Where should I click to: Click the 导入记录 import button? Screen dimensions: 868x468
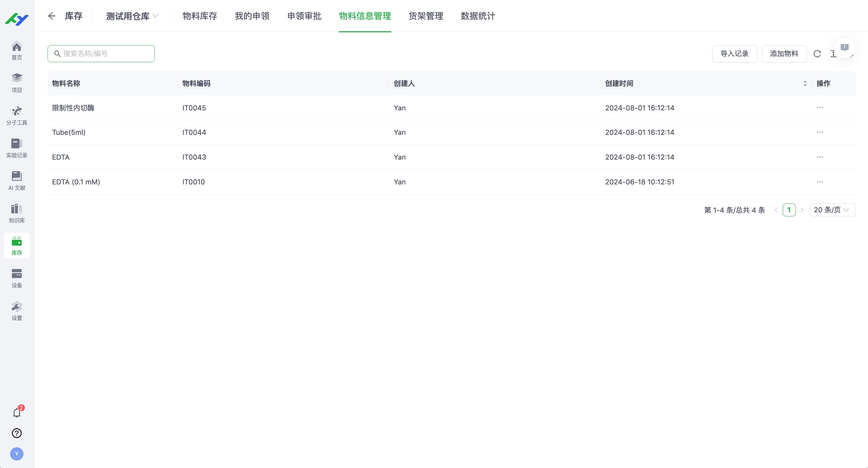734,53
